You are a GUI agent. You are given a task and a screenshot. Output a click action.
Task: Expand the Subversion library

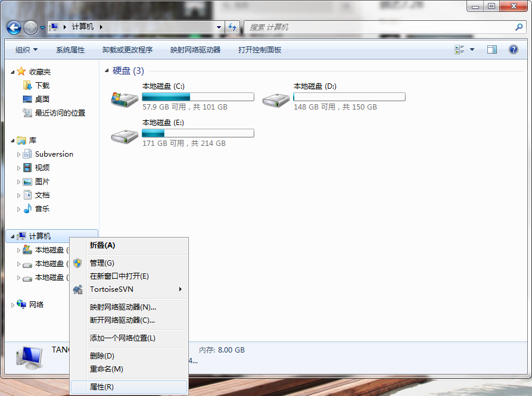[18, 154]
